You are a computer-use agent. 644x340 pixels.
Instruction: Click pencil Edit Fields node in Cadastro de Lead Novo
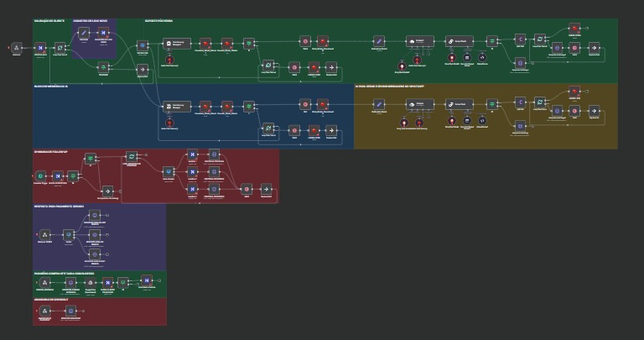pos(84,33)
